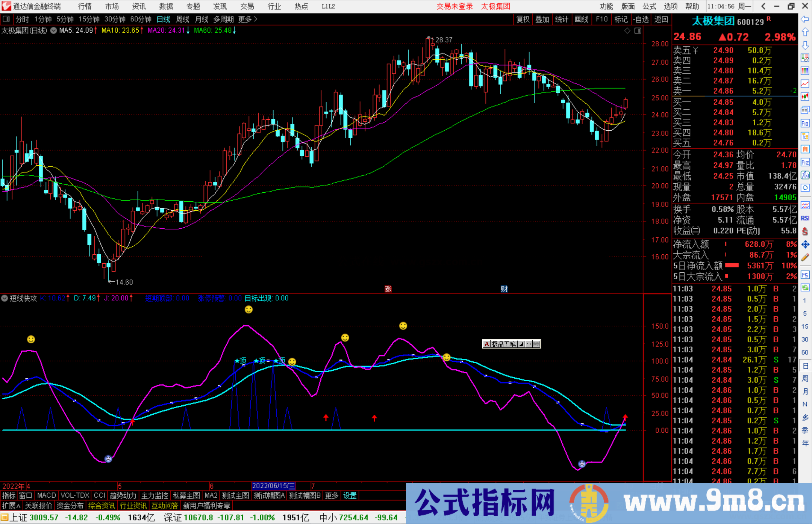Click the F5 sidebar icon
This screenshot has width=812, height=524.
pos(805,275)
